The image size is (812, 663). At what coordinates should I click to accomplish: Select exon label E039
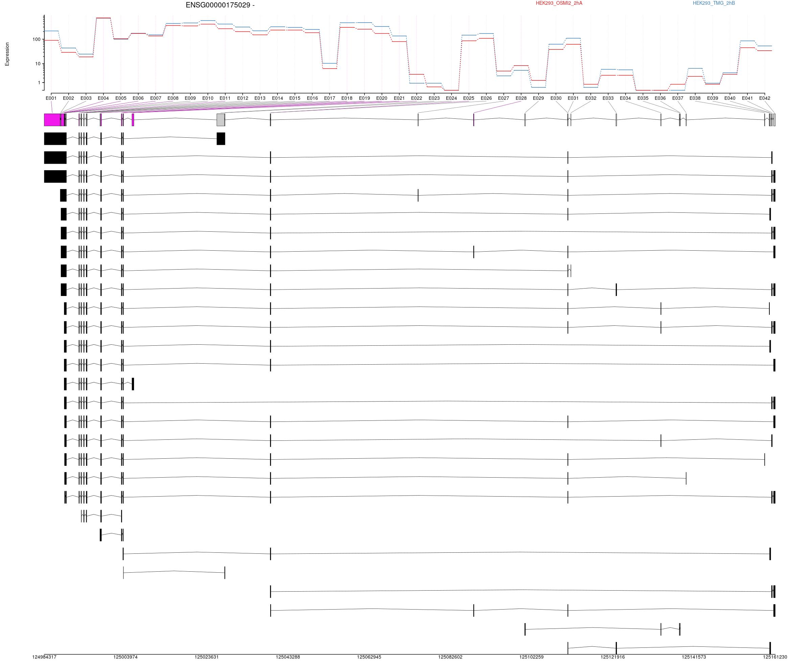coord(712,98)
